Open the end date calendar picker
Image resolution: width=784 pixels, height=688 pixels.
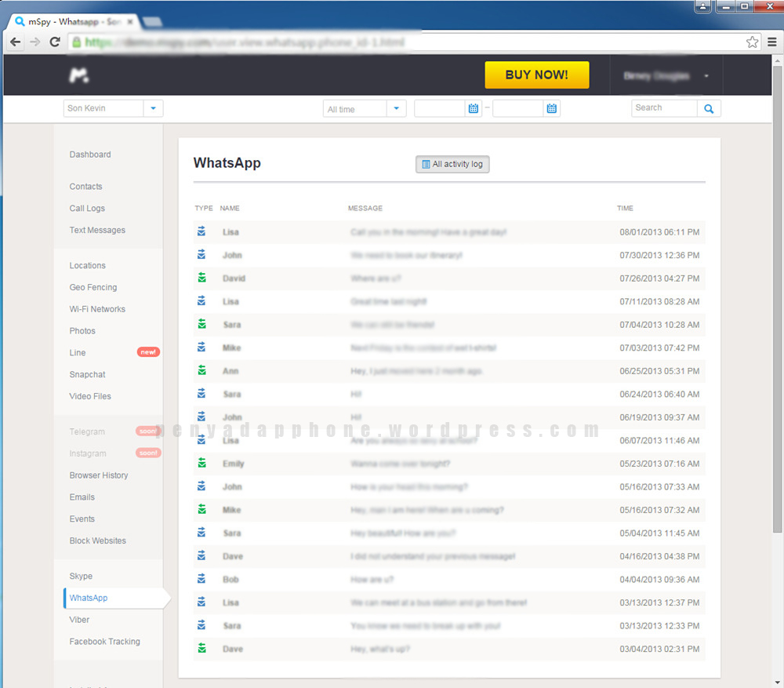(552, 109)
